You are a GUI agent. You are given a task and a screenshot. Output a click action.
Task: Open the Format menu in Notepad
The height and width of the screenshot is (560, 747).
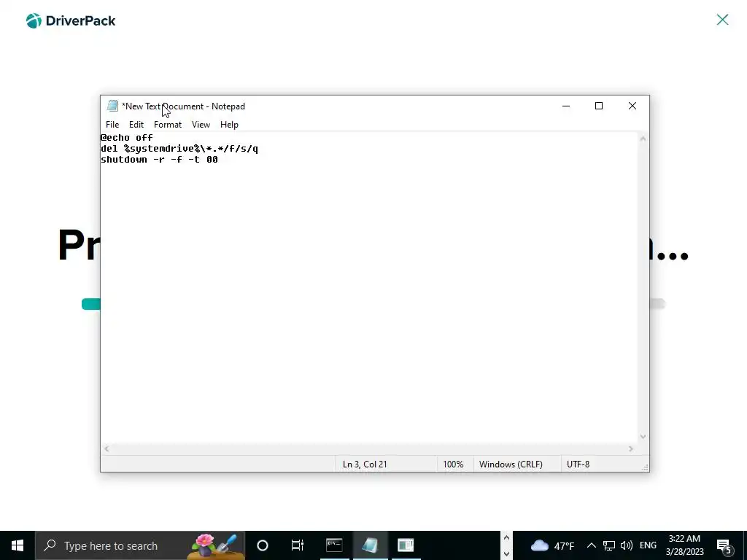(168, 124)
